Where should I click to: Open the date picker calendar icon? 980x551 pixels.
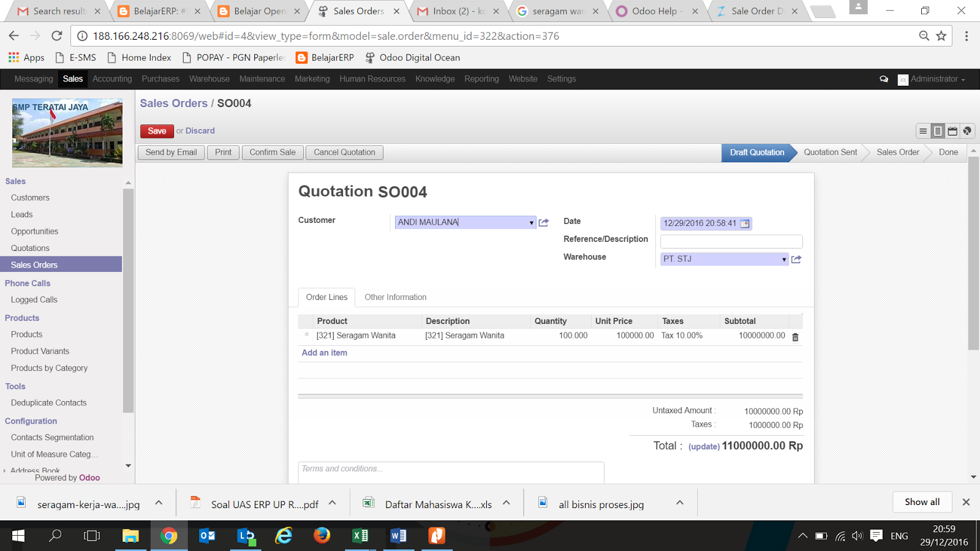click(x=745, y=223)
